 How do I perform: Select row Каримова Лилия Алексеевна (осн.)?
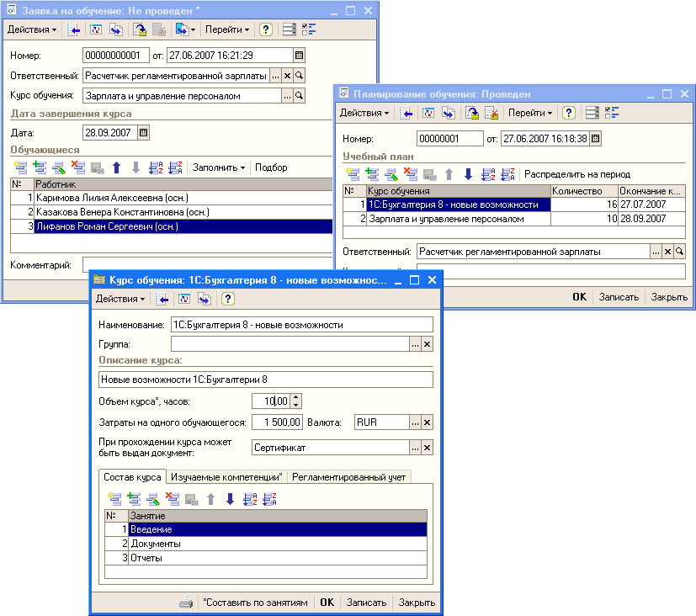pos(172,198)
